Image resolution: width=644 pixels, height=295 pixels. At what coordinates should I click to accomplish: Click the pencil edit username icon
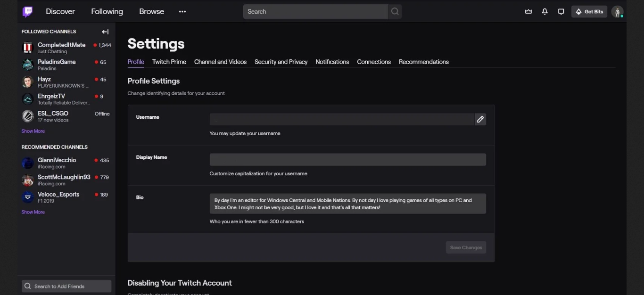(480, 119)
